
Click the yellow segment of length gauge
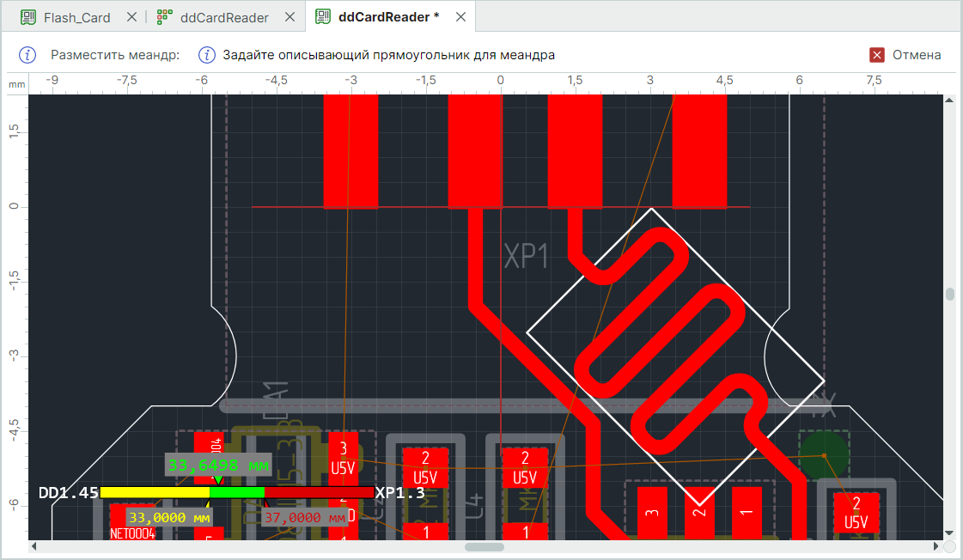click(x=155, y=492)
